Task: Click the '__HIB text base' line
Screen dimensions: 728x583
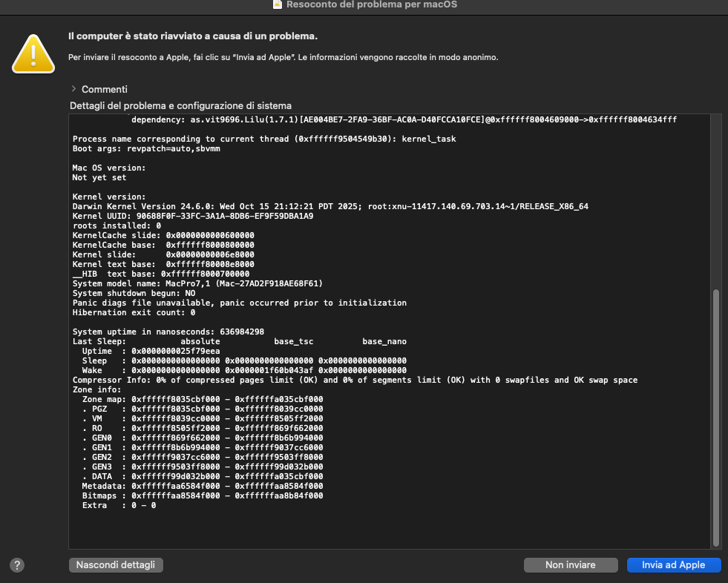Action: coord(161,274)
